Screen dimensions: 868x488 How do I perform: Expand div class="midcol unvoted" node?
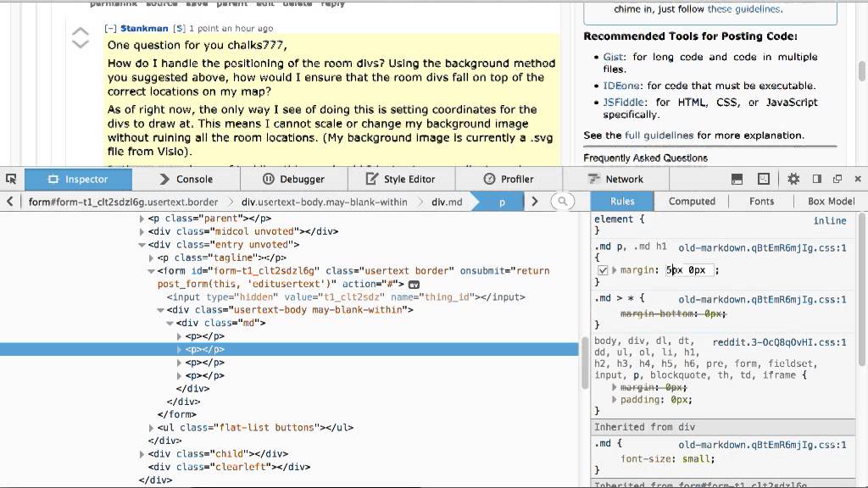[x=142, y=232]
